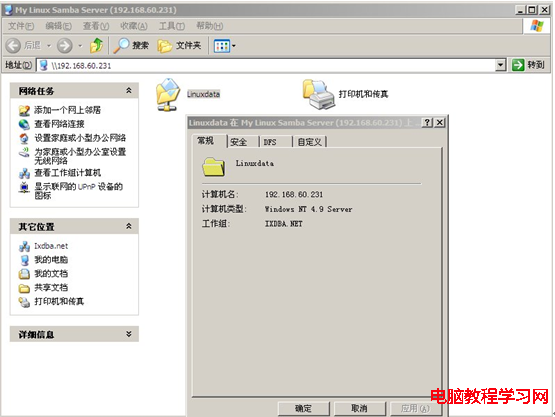Click the Ixdba.net workgroup link

point(51,246)
